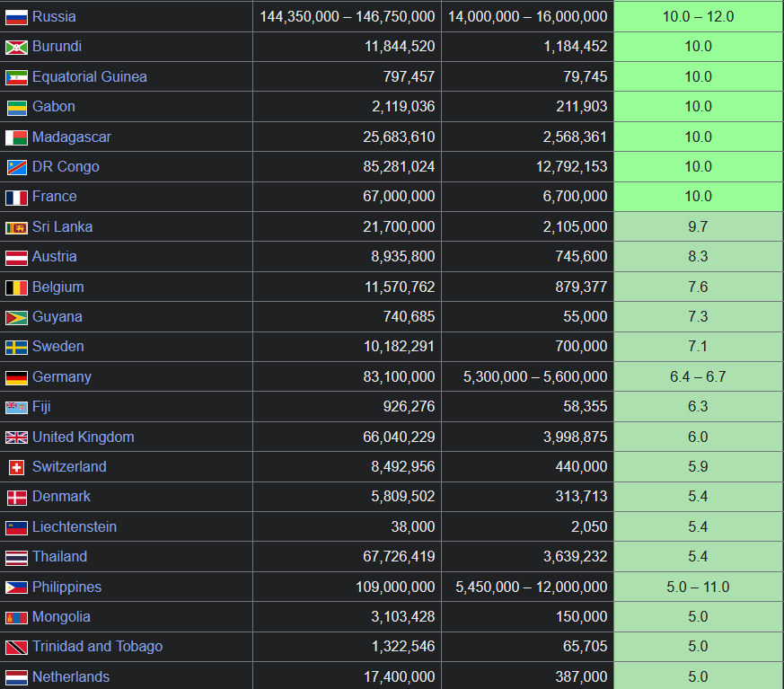Open the Equatorial Guinea link
The image size is (784, 689).
(x=89, y=77)
